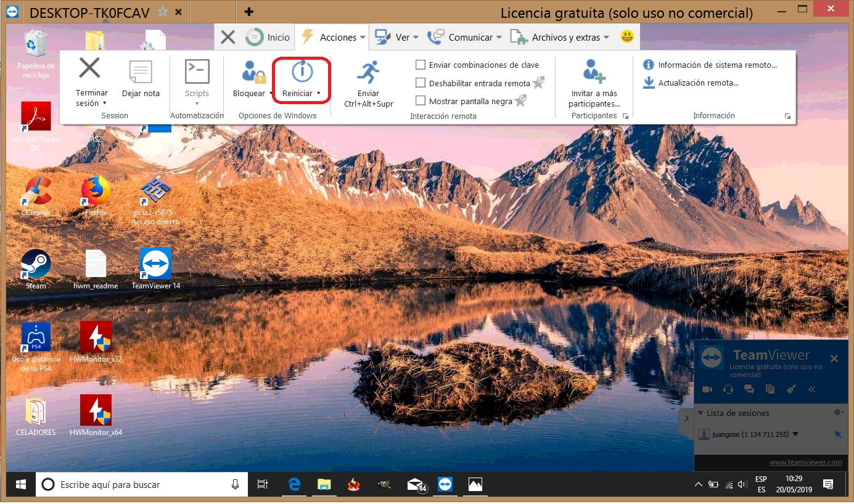Click the blue pointer icon next to juangose
854x504 pixels.
(838, 434)
